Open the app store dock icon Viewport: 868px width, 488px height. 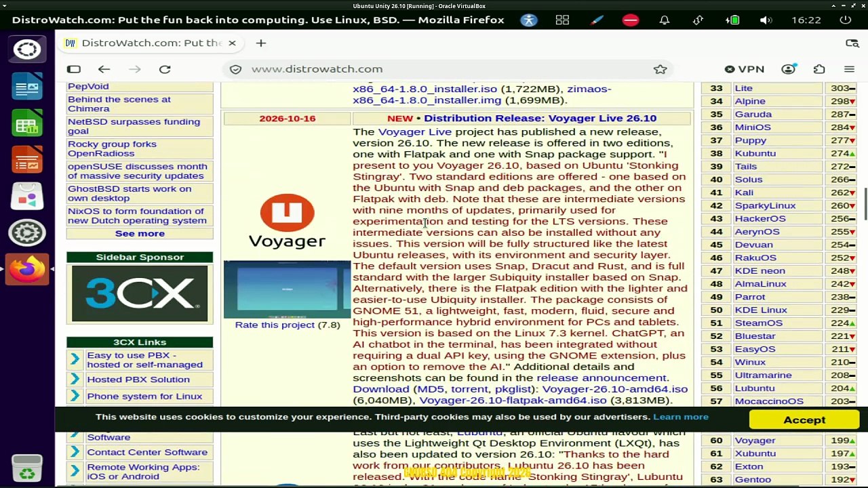[27, 197]
